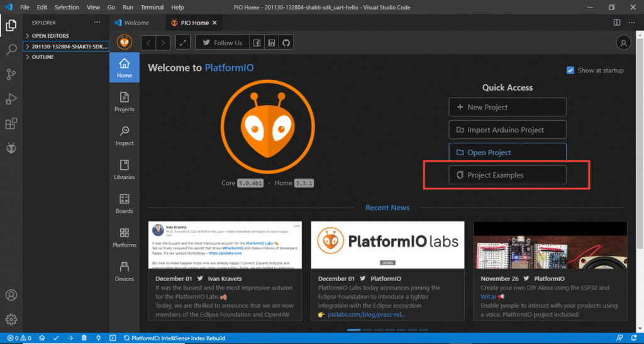
Task: Click the split editor icon
Action: tap(617, 23)
